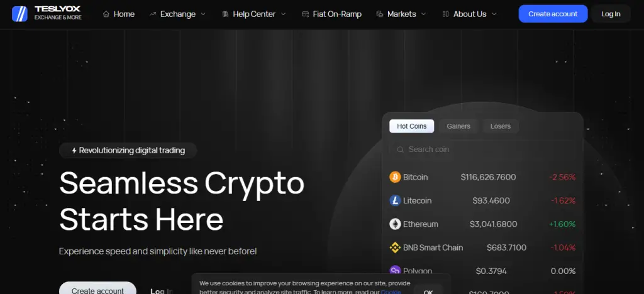Click the BNB Smart Chain icon
This screenshot has height=294, width=644.
pyautogui.click(x=395, y=248)
